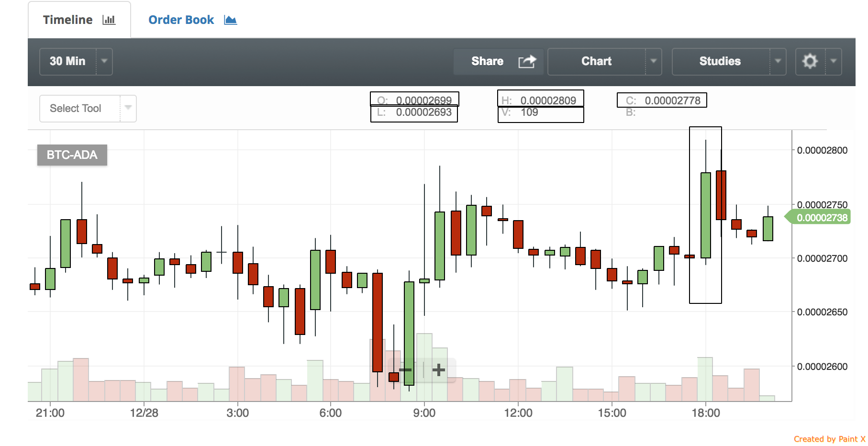Click the close value 0.00002778
The image size is (868, 446).
[x=673, y=100]
